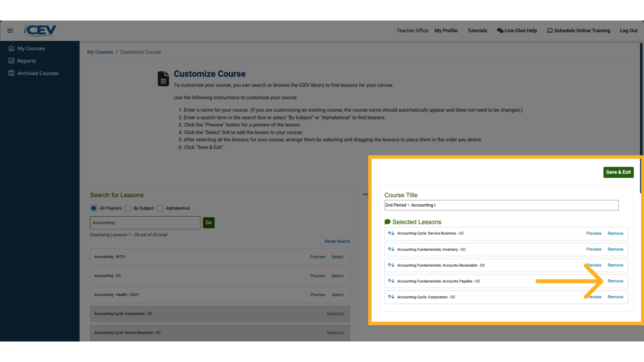Select the Accounting - BIT21 lesson

pyautogui.click(x=337, y=257)
